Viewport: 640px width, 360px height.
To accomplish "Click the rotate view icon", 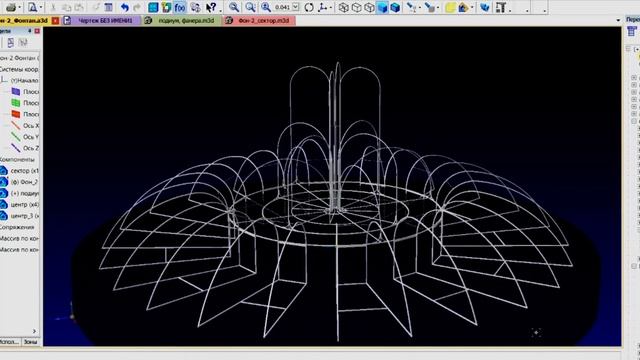I will [x=309, y=7].
